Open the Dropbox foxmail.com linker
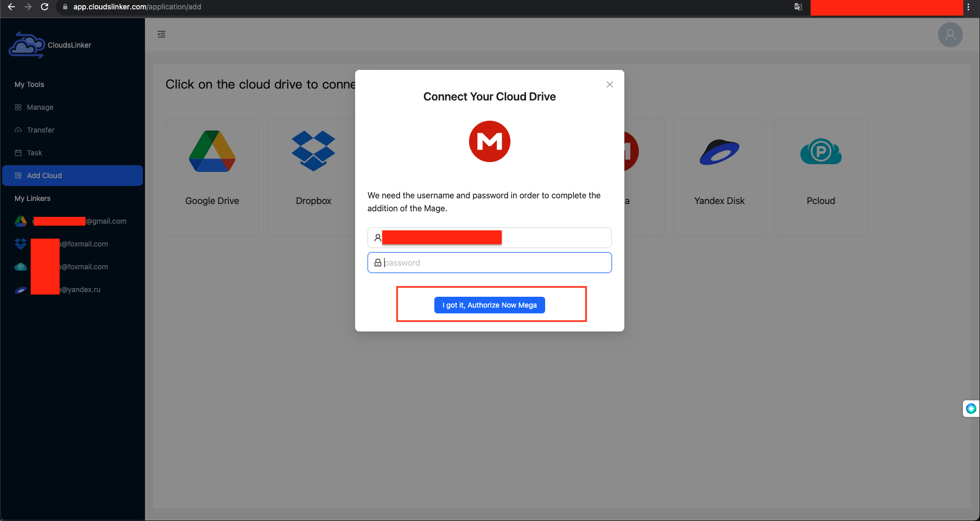The height and width of the screenshot is (521, 980). (x=72, y=244)
